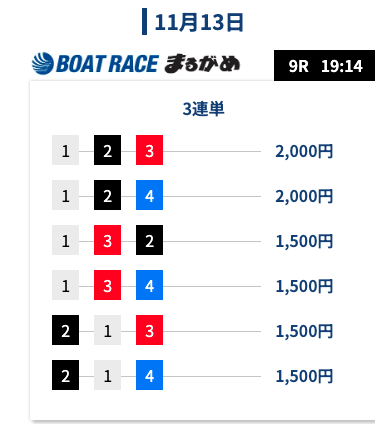Click 1,500円 amount for 2-1-3 bet
Screen dimensions: 375x424
coord(304,331)
